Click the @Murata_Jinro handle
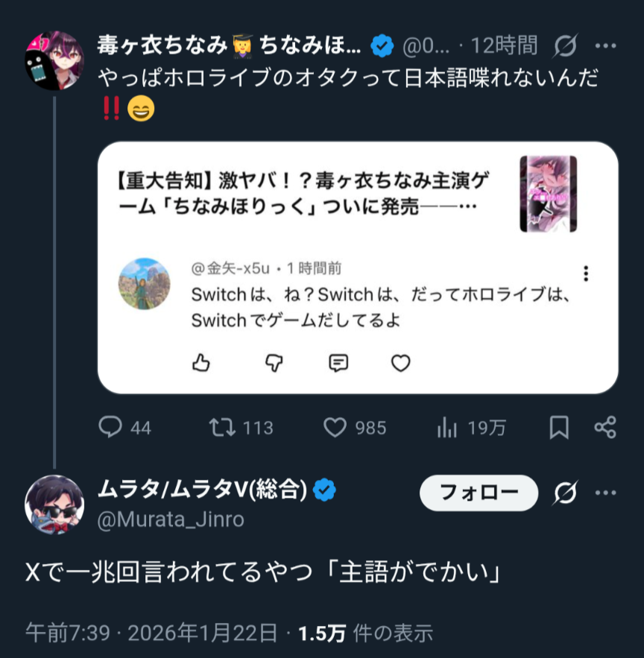Image resolution: width=644 pixels, height=658 pixels. point(171,519)
